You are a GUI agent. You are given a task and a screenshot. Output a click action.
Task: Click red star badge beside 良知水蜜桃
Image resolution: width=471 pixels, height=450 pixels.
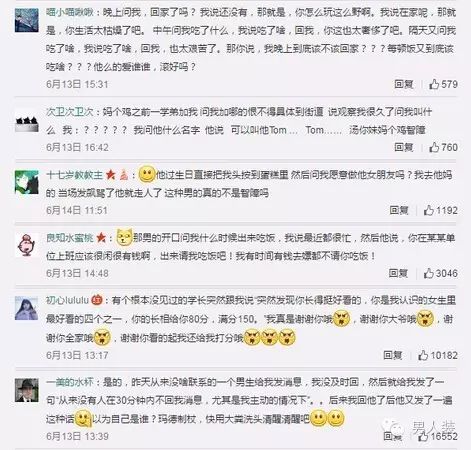tap(101, 238)
